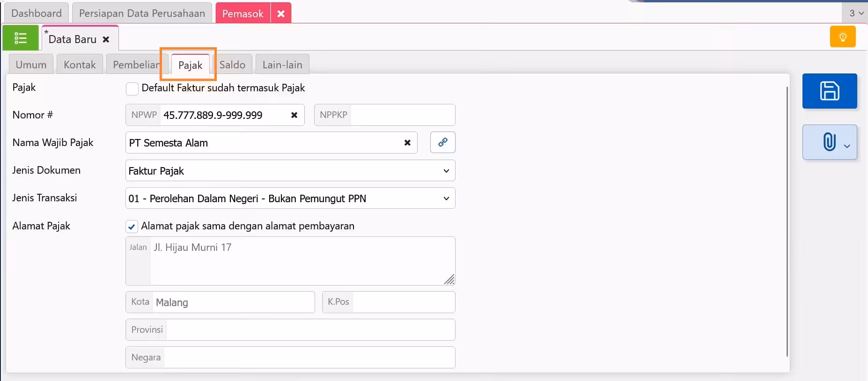Open the Persiapan Data Perusahaan tab
868x381 pixels.
pos(142,13)
